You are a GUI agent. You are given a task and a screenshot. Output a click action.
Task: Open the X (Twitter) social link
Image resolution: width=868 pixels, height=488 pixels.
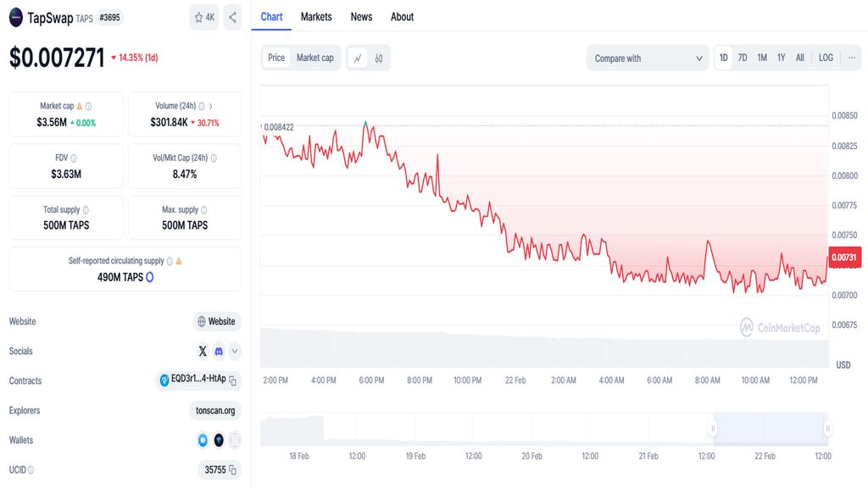click(203, 352)
